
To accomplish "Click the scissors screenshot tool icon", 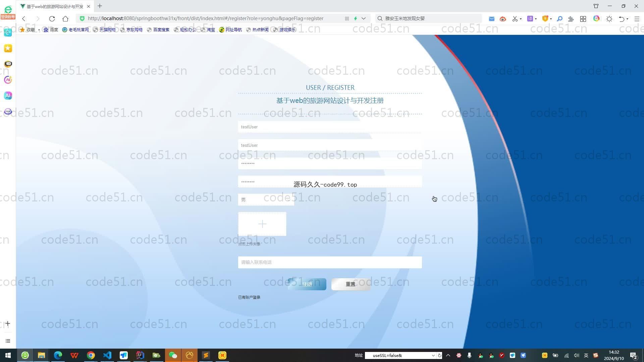I will [515, 19].
